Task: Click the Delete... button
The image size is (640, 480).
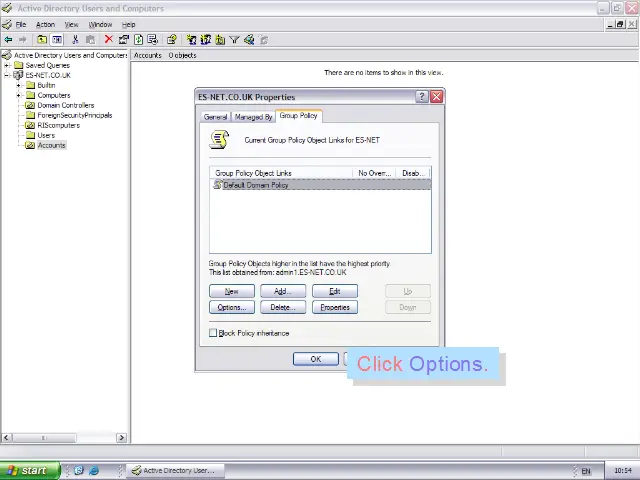Action: (283, 307)
